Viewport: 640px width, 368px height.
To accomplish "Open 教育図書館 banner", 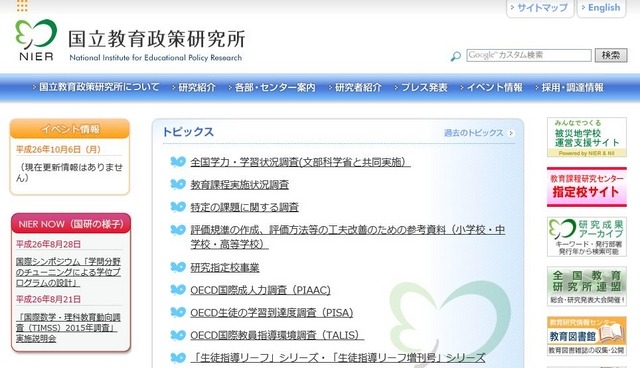I will click(587, 336).
